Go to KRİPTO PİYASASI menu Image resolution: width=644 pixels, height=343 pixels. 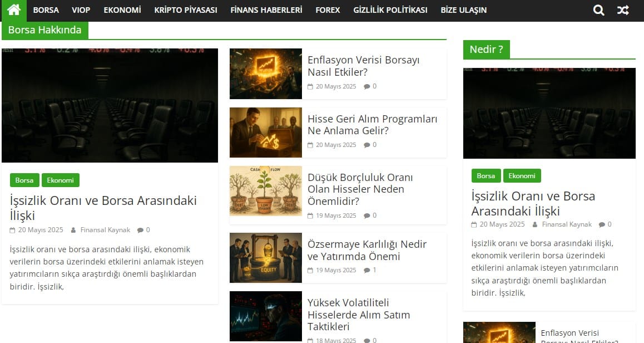click(186, 10)
